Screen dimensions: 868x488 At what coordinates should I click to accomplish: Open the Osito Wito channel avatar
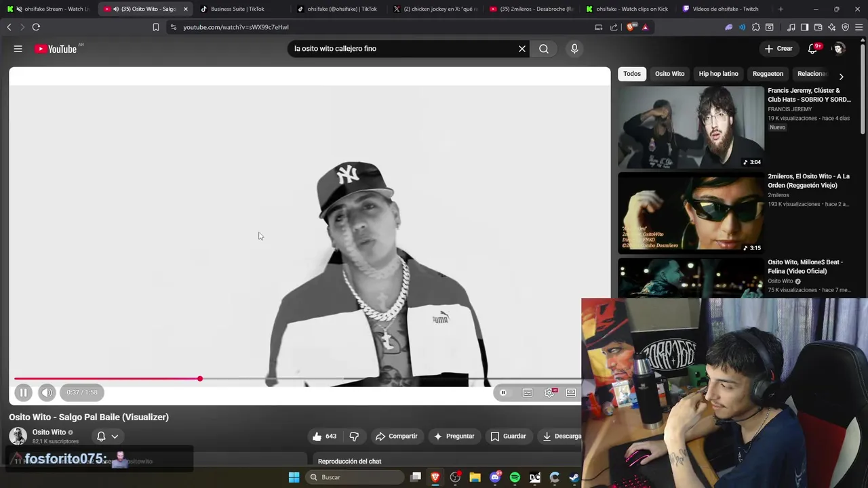pos(18,436)
